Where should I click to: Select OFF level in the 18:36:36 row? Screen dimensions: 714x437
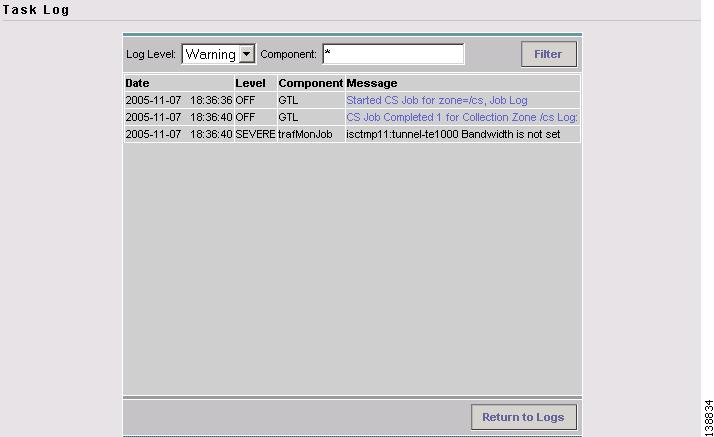[x=255, y=100]
